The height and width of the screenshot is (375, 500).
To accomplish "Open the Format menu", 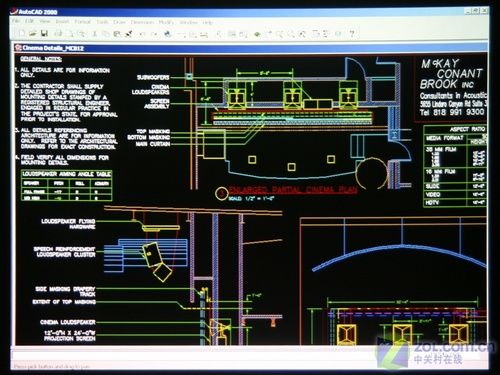I will (x=83, y=22).
